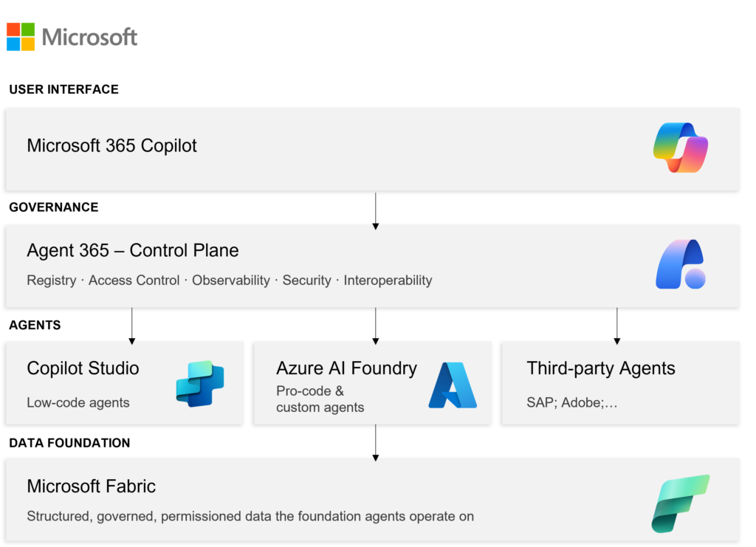Click the Security capability label
This screenshot has height=547, width=756.
point(306,281)
